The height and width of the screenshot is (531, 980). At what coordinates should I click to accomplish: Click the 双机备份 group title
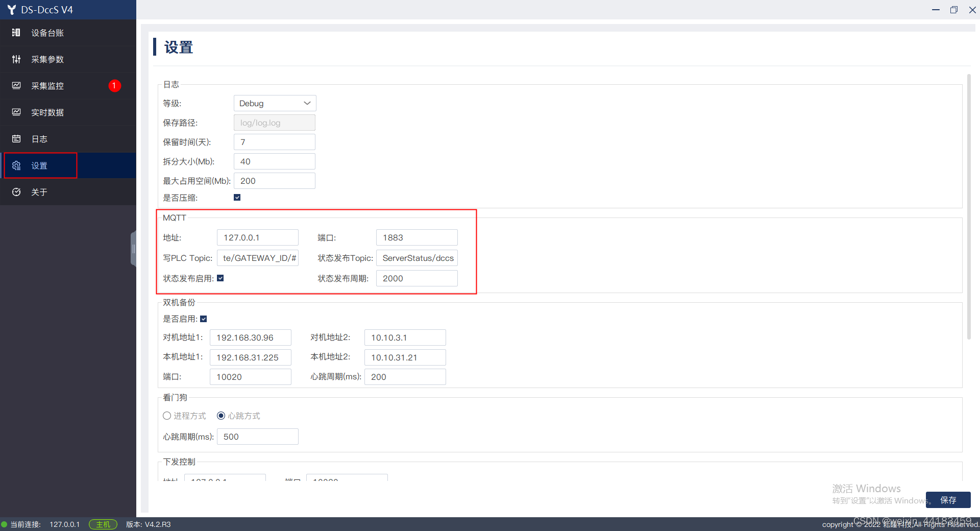179,302
